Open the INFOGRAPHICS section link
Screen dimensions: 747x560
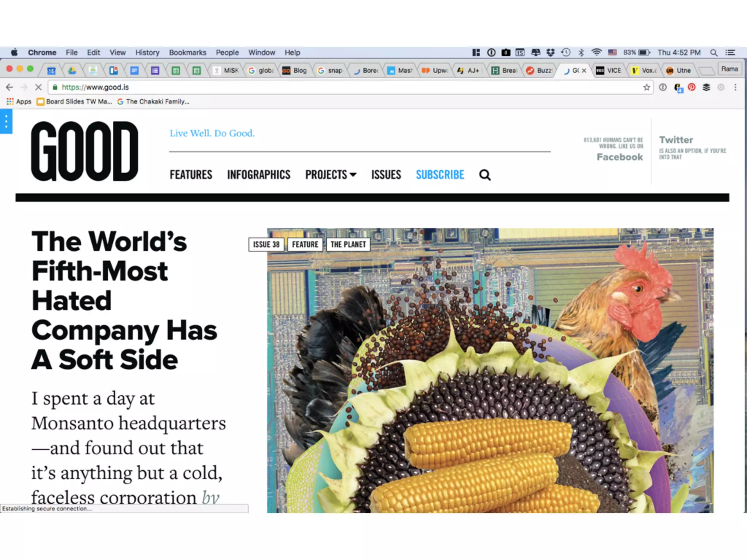pyautogui.click(x=259, y=175)
